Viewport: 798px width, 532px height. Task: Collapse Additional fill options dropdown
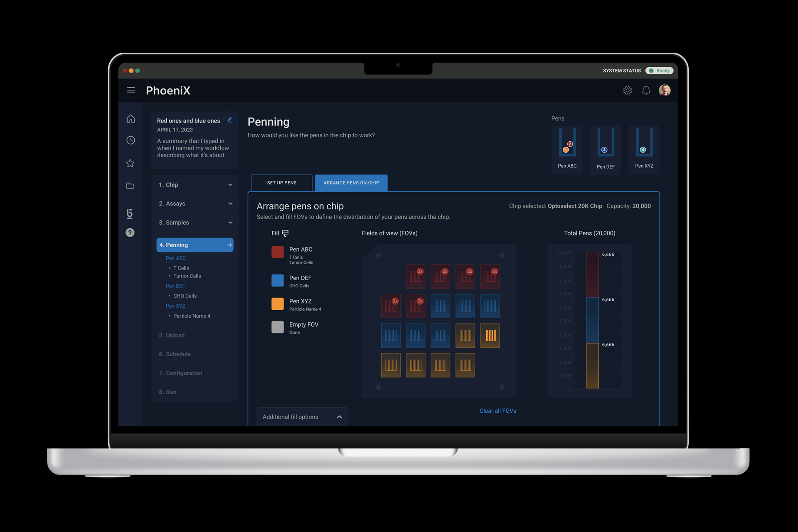click(x=339, y=417)
